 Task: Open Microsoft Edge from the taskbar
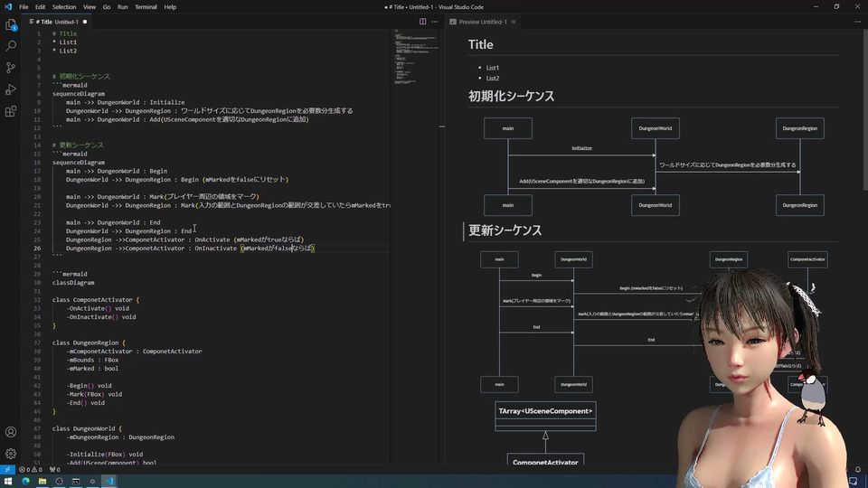25,482
